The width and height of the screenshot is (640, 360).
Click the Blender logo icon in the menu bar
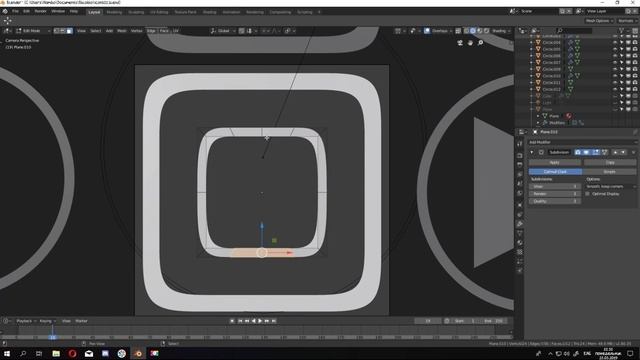5,11
